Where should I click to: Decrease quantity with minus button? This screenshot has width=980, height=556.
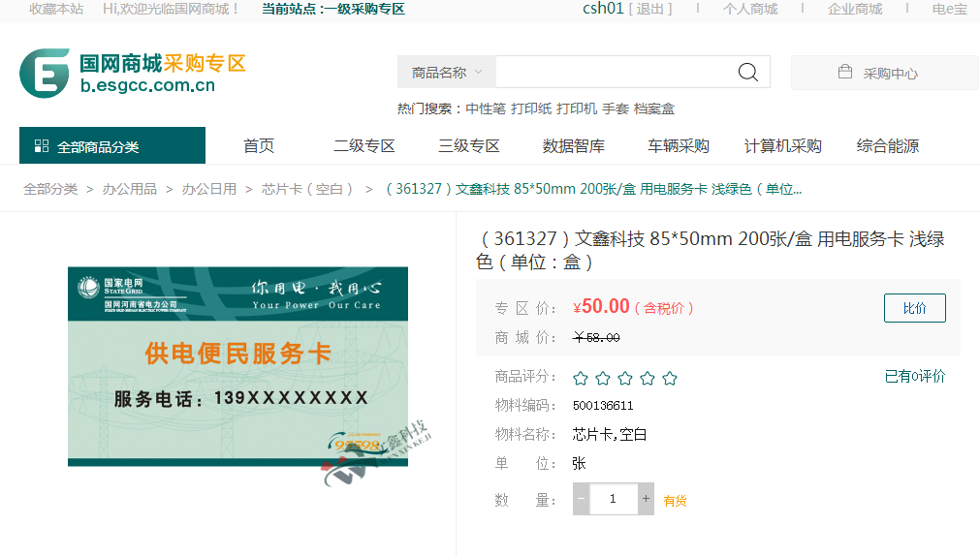tap(581, 499)
